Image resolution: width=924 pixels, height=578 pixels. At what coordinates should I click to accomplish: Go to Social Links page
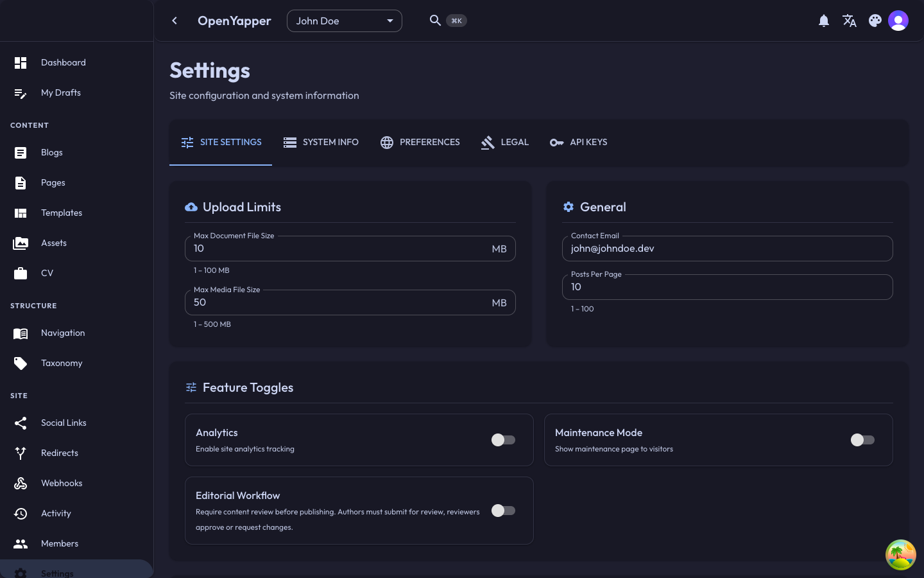tap(63, 423)
